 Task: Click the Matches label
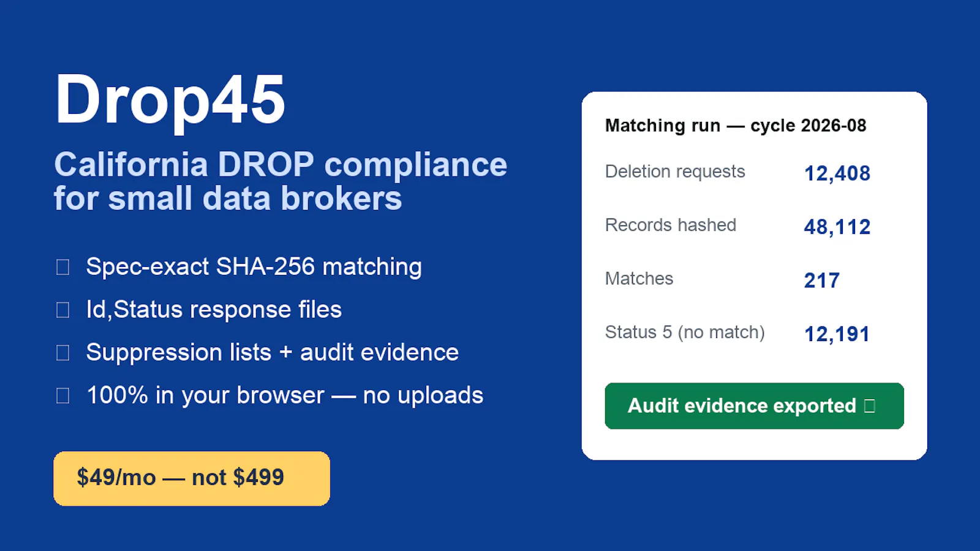click(639, 279)
